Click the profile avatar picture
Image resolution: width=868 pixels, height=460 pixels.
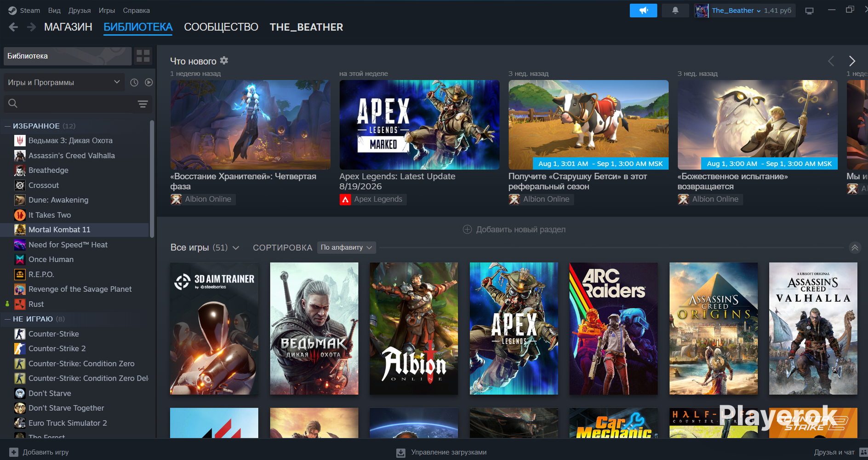(701, 11)
